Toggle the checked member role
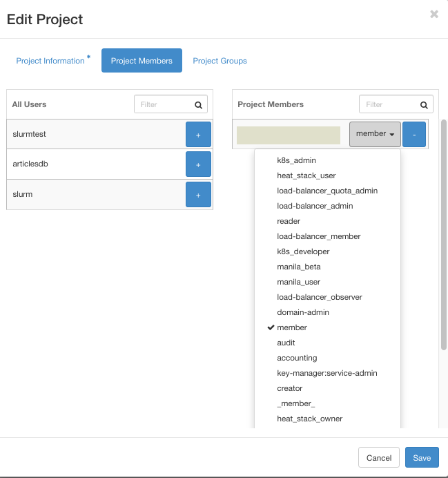The width and height of the screenshot is (448, 478). pos(292,327)
